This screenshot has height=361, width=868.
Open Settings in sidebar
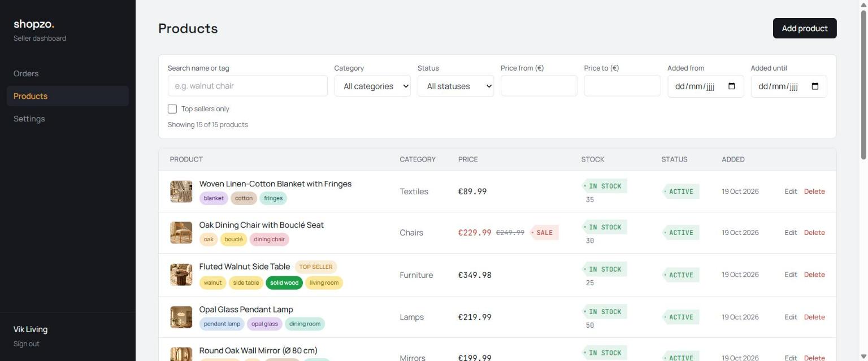29,119
